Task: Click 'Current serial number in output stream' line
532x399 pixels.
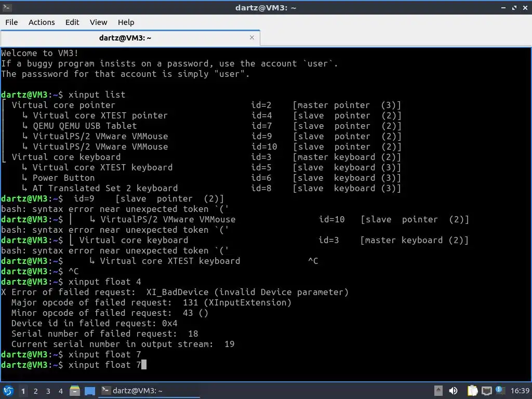Action: click(x=123, y=344)
